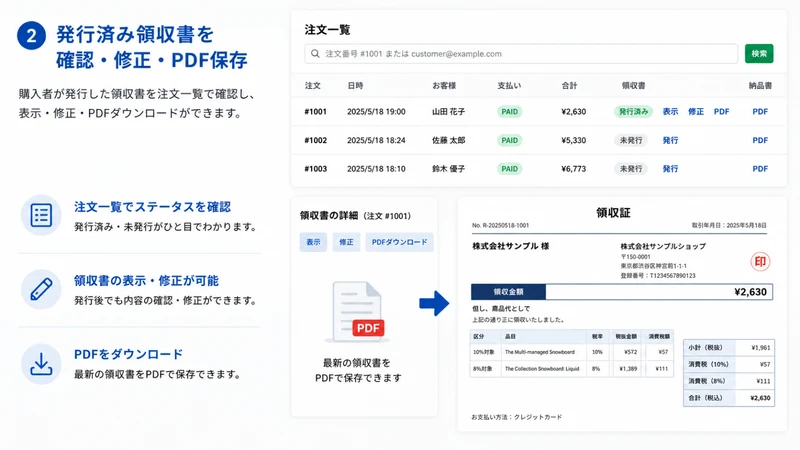Click date 2025/5/18 19:00

(x=376, y=111)
